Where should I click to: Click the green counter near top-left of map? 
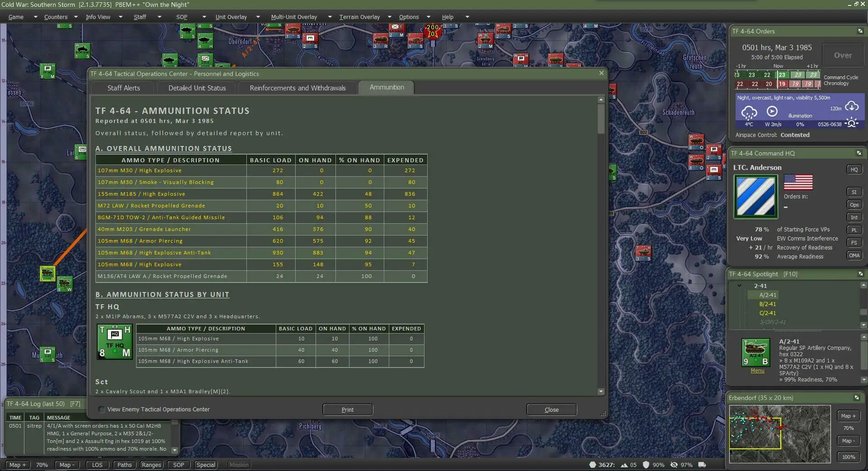[82, 51]
